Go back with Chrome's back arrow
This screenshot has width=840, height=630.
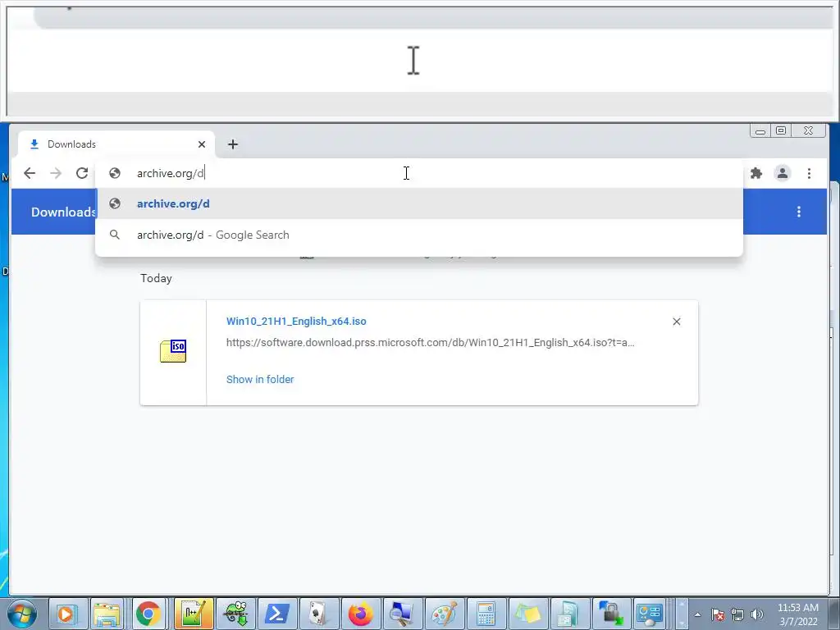30,173
